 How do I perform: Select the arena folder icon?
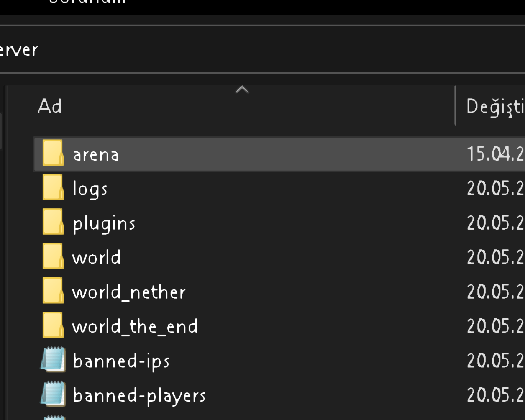pos(53,153)
